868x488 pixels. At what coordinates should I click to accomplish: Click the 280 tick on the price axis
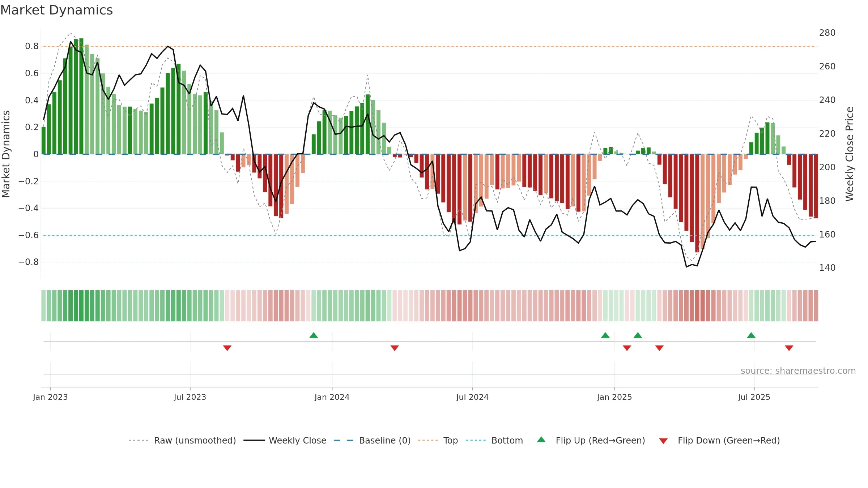point(827,33)
